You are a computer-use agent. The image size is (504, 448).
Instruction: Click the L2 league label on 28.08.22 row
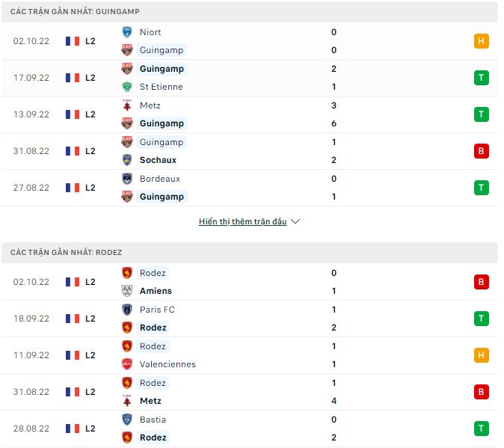tap(90, 429)
